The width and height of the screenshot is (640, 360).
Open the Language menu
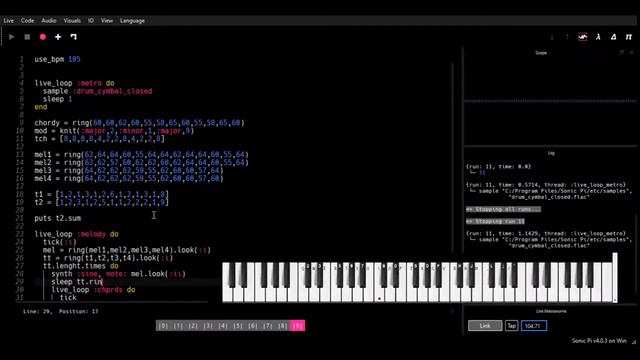click(132, 20)
